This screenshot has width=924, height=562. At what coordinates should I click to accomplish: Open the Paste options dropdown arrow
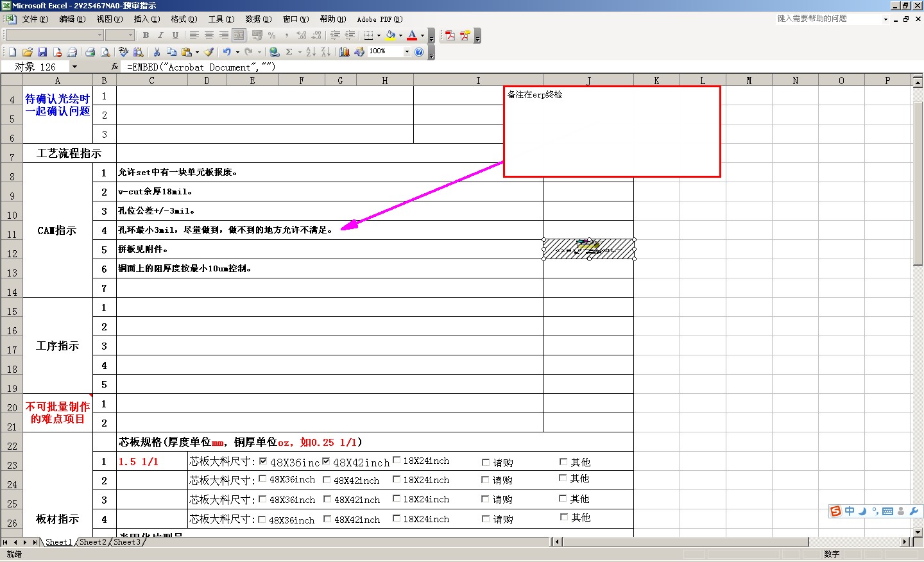[x=197, y=52]
